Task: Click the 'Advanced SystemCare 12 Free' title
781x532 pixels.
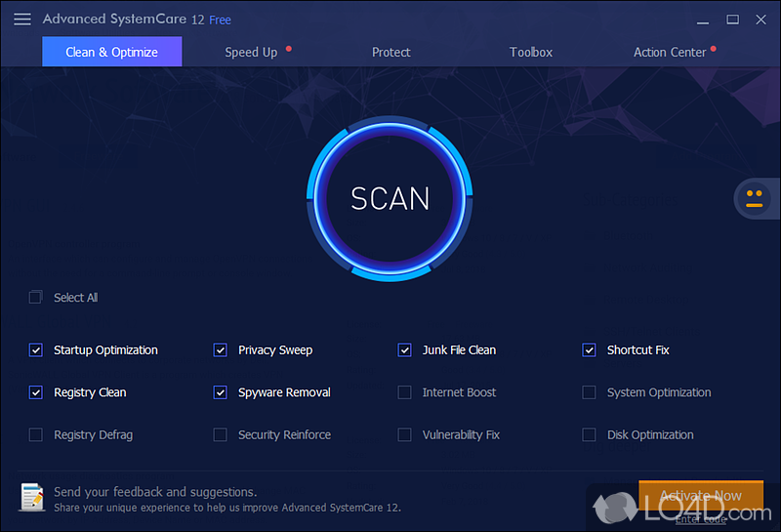Action: [137, 20]
